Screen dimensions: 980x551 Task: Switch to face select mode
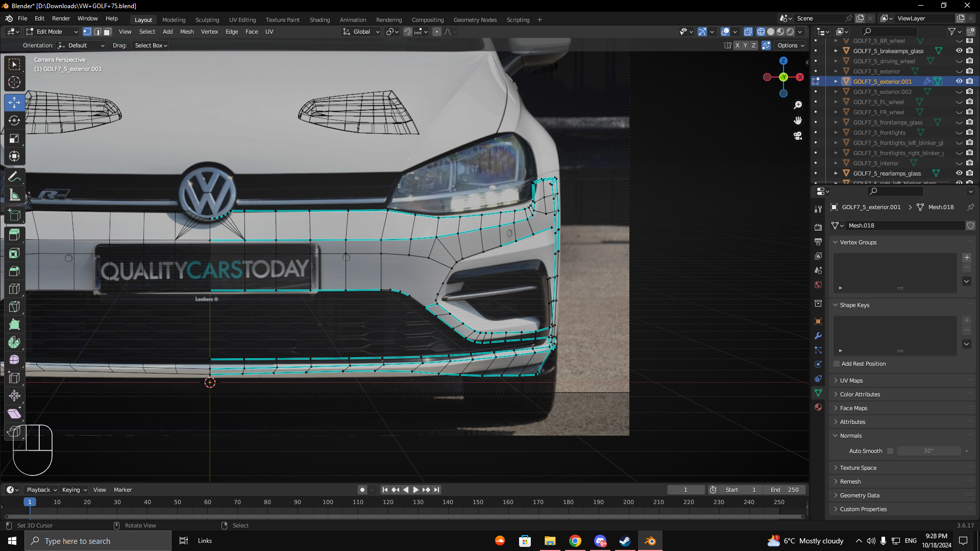[108, 32]
